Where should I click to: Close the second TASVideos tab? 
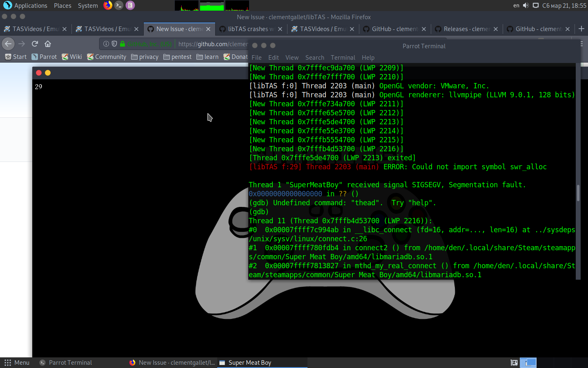(136, 29)
